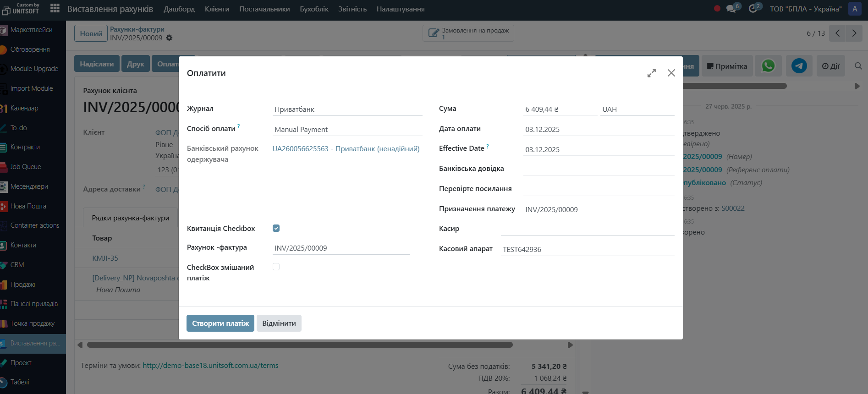This screenshot has width=868, height=394.
Task: Open the UAH currency dropdown
Action: [637, 109]
